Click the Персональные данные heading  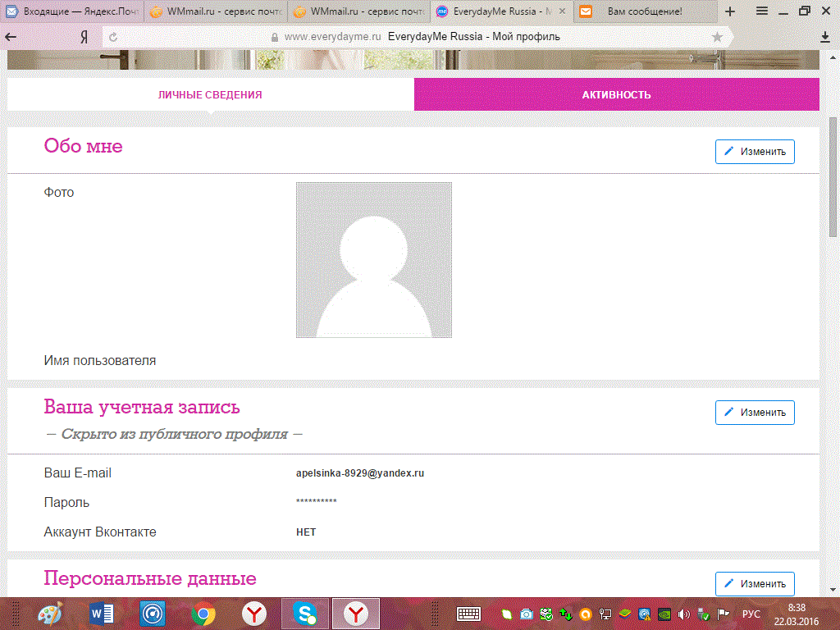(150, 578)
